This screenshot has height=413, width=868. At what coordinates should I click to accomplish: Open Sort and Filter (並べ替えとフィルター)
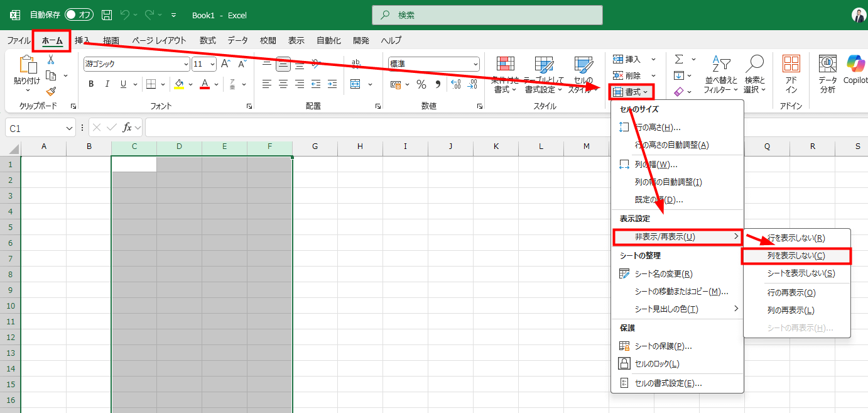721,75
